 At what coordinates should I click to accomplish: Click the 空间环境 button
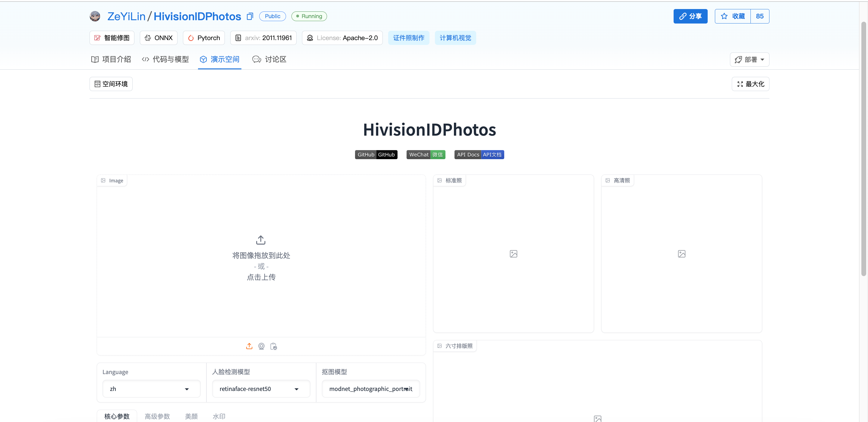[x=111, y=84]
